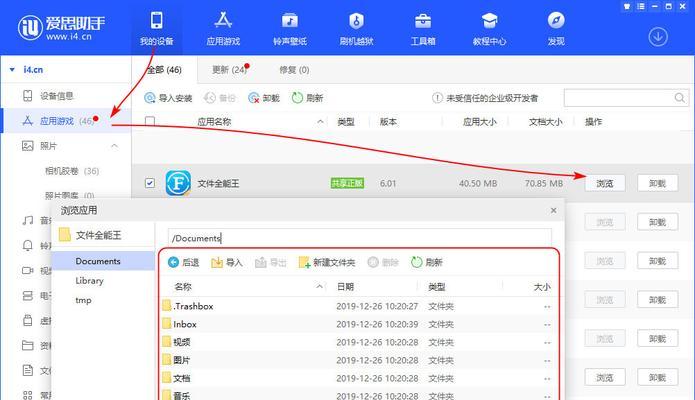Uncheck the 文件全能王 row checkbox
Image resolution: width=695 pixels, height=400 pixels.
pyautogui.click(x=150, y=183)
